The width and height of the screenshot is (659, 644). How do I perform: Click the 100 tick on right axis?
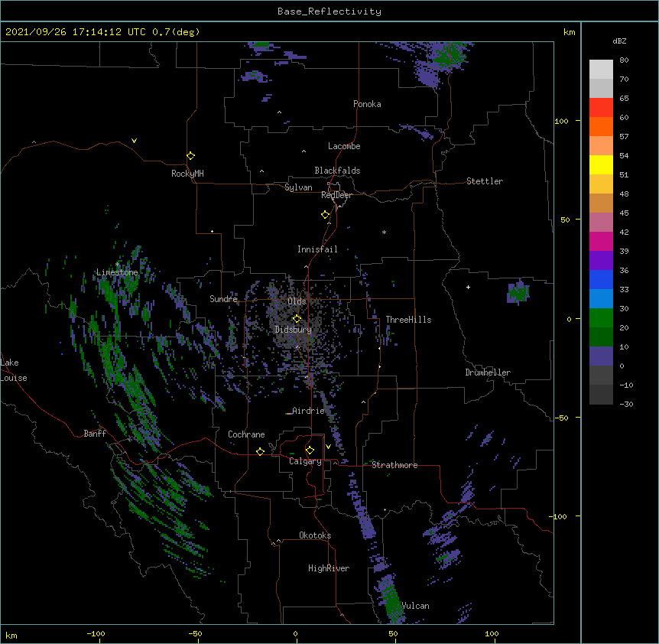coord(561,121)
